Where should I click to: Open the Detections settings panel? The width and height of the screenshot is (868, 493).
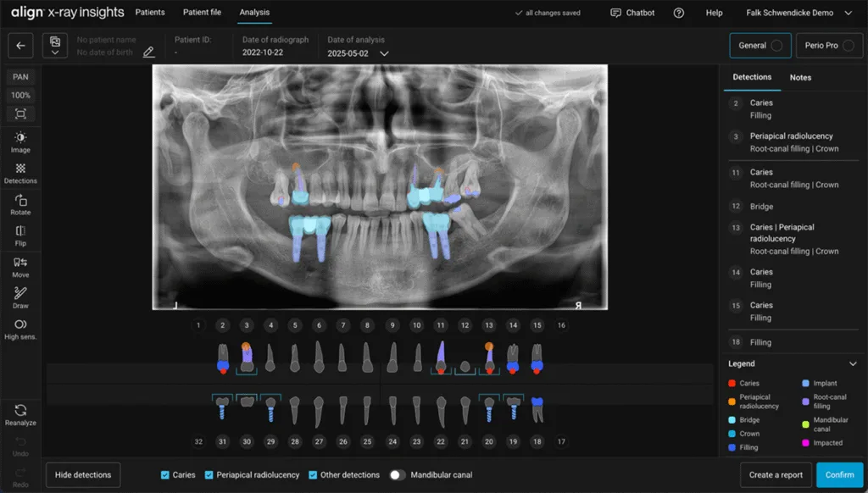19,174
